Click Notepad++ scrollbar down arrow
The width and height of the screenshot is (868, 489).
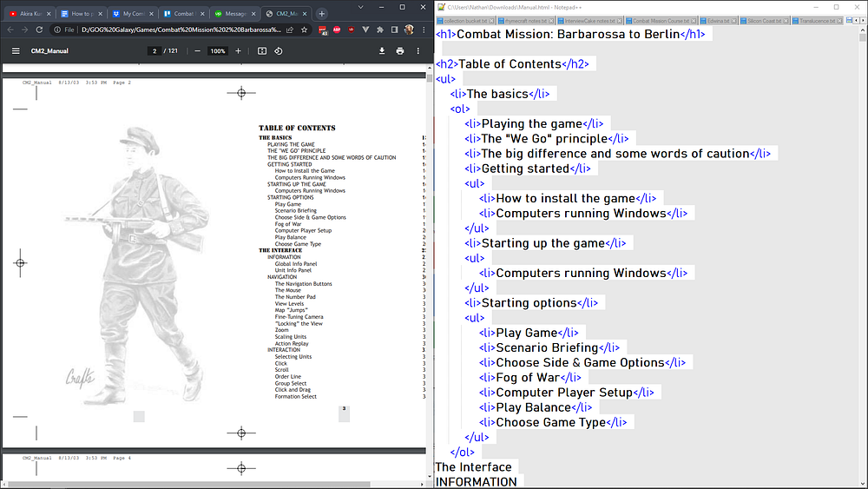point(863,484)
